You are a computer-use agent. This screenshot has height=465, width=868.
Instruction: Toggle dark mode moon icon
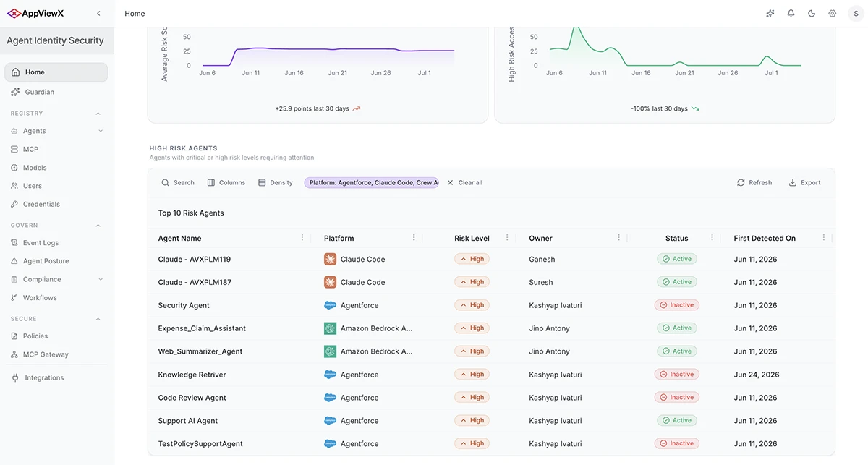pos(812,13)
